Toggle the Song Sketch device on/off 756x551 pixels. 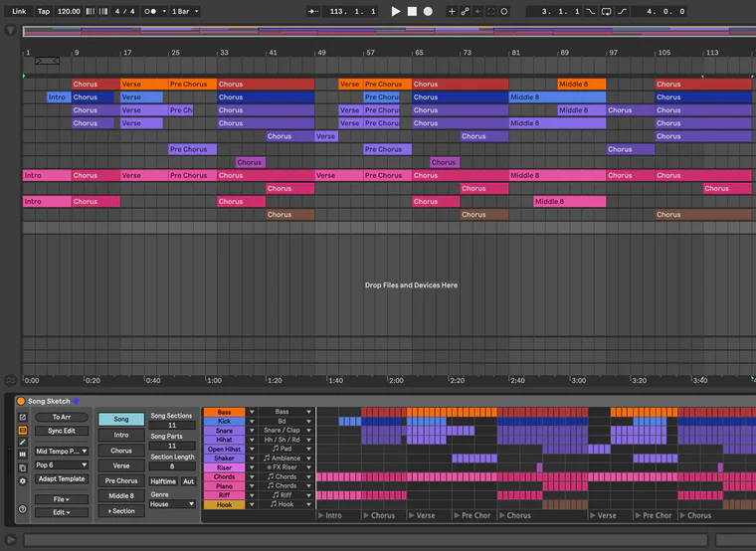tap(21, 401)
